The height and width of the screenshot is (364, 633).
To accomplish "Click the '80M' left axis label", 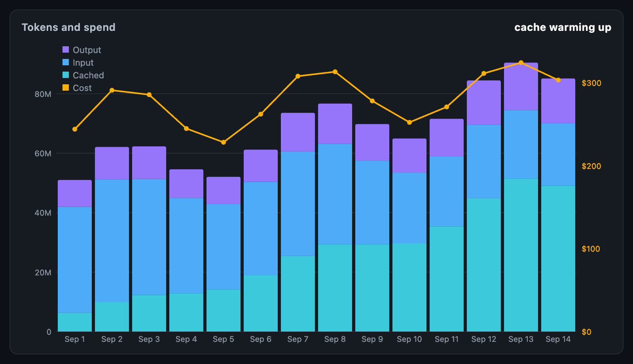I will tap(43, 94).
